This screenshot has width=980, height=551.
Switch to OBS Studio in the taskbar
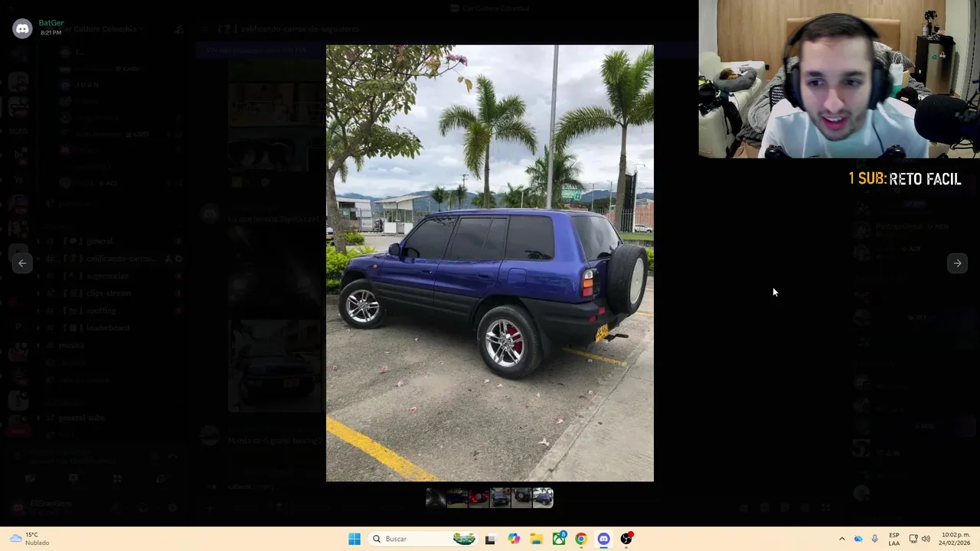pos(626,539)
